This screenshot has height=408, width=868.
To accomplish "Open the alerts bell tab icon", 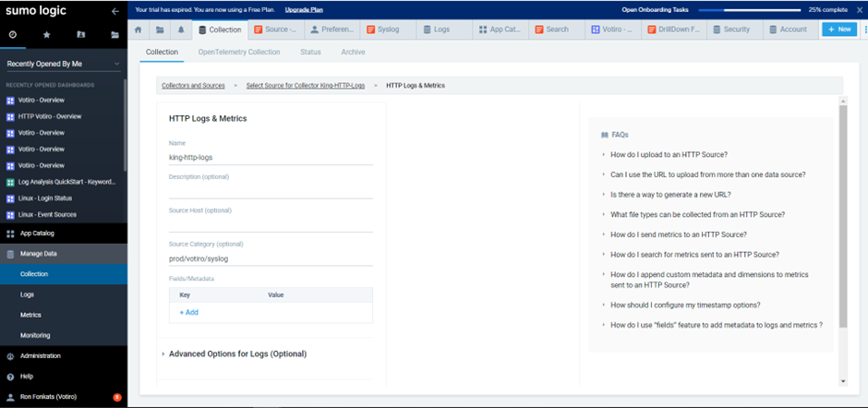I will click(181, 30).
